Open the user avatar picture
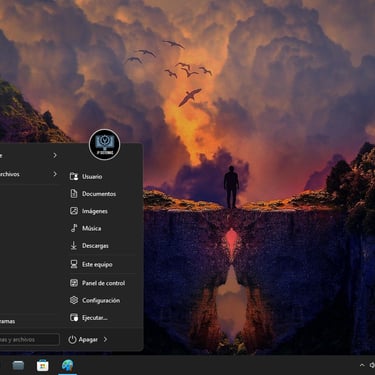The width and height of the screenshot is (375, 375). tap(105, 145)
